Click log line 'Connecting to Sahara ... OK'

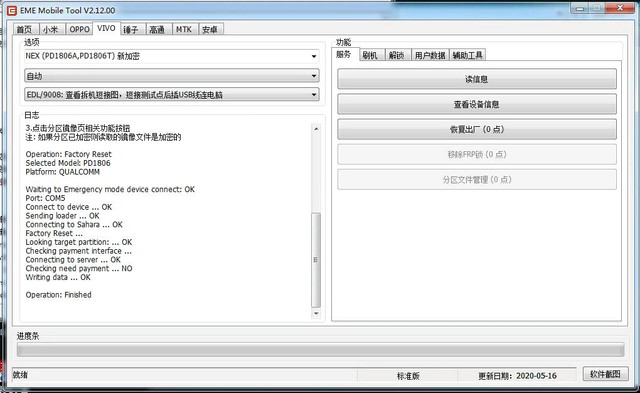pos(74,224)
